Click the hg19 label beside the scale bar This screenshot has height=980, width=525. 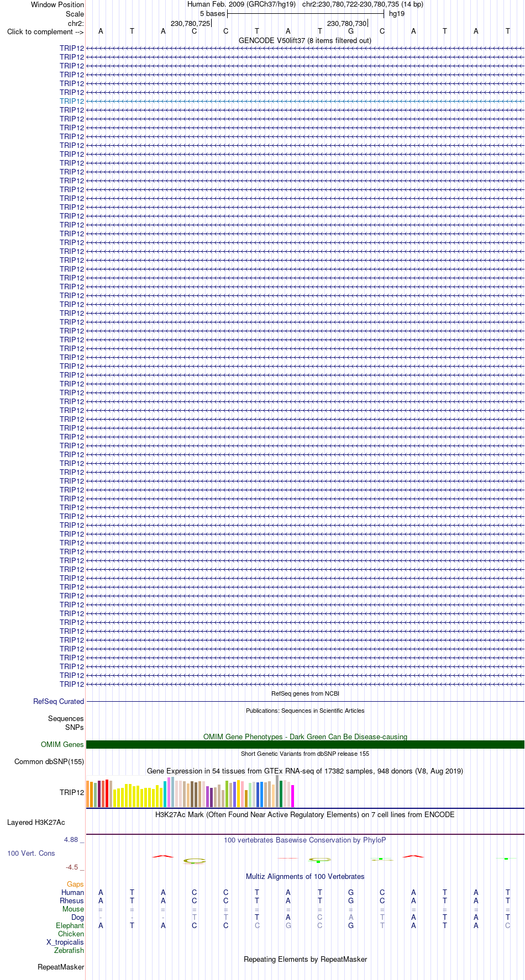click(x=397, y=13)
